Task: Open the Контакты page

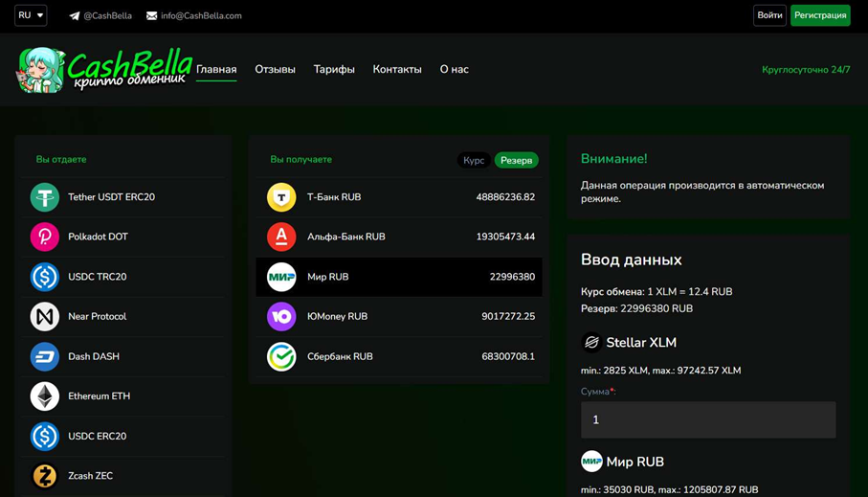Action: 397,69
